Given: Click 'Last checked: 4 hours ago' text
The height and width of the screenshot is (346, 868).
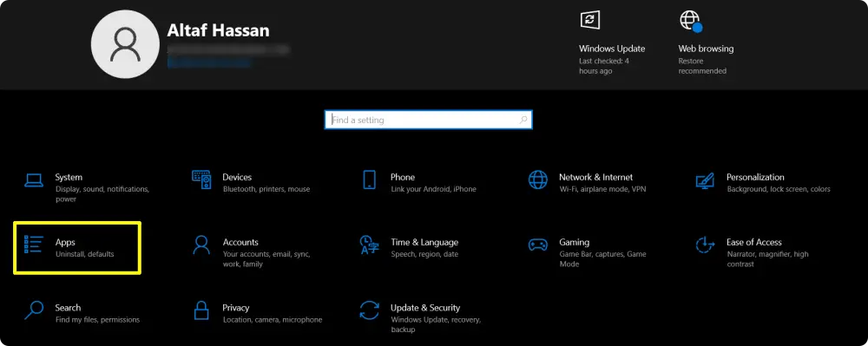Looking at the screenshot, I should pyautogui.click(x=604, y=66).
